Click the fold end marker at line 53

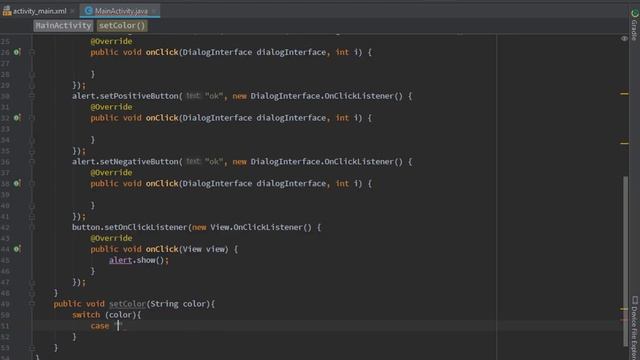(x=32, y=348)
